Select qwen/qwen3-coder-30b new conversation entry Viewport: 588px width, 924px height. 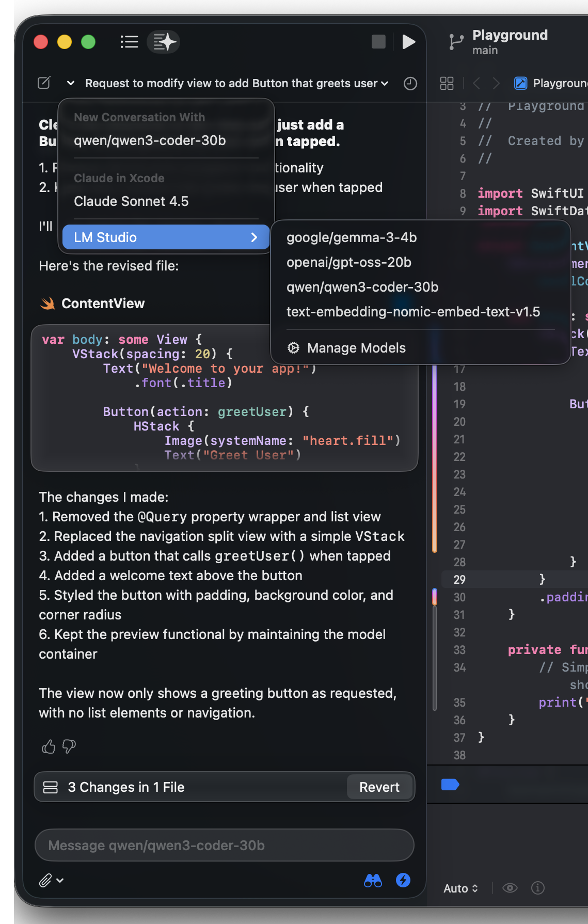coord(166,140)
